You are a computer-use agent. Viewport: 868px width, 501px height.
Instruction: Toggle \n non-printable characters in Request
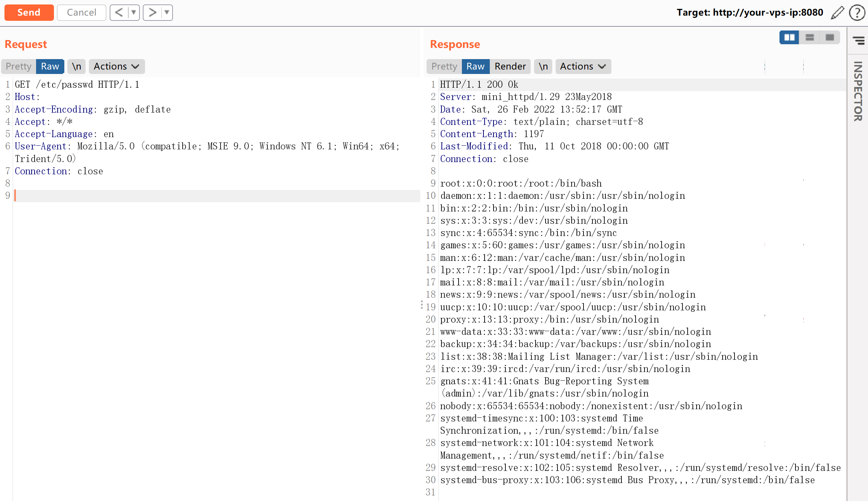click(x=77, y=66)
